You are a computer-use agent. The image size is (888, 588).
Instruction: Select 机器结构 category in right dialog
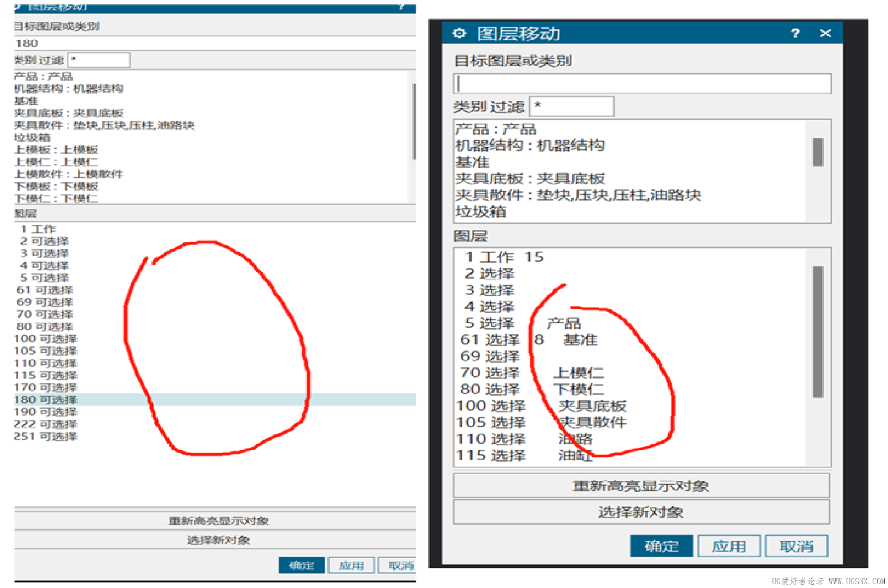coord(530,145)
